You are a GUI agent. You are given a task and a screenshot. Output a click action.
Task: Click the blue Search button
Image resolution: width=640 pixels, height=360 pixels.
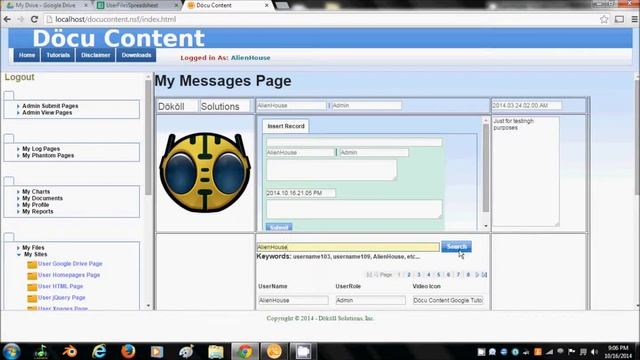(x=456, y=247)
